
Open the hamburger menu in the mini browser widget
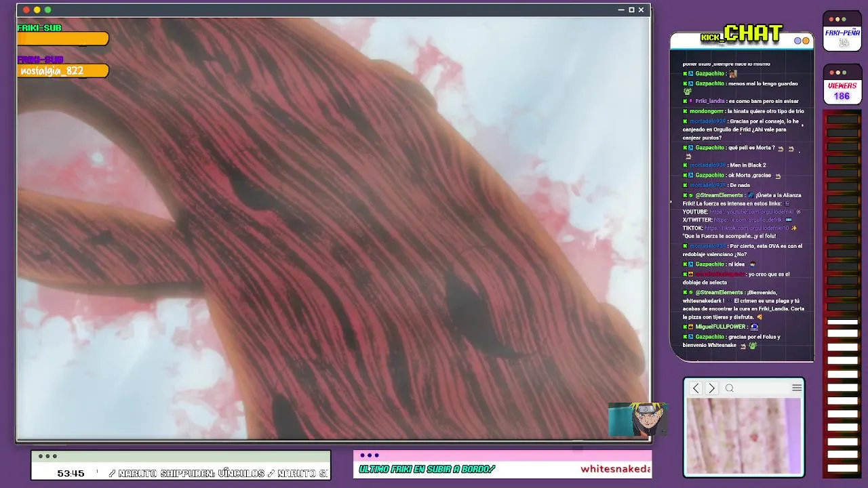[797, 388]
